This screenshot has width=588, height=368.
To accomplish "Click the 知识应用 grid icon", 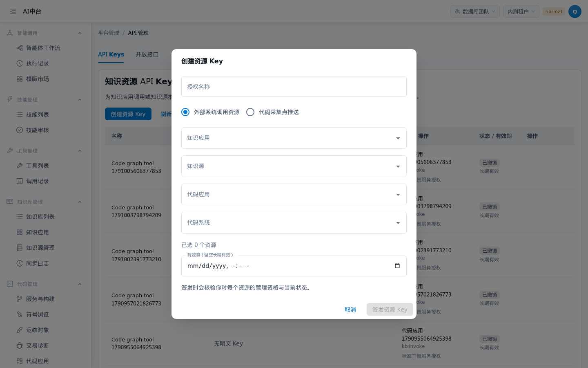I will point(20,232).
